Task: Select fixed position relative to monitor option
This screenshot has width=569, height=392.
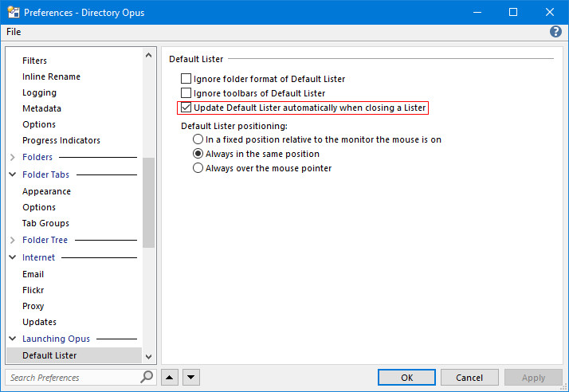Action: coord(198,139)
